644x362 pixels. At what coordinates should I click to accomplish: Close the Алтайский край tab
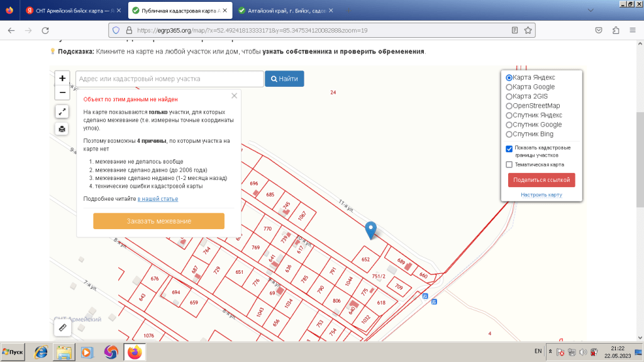coord(331,11)
